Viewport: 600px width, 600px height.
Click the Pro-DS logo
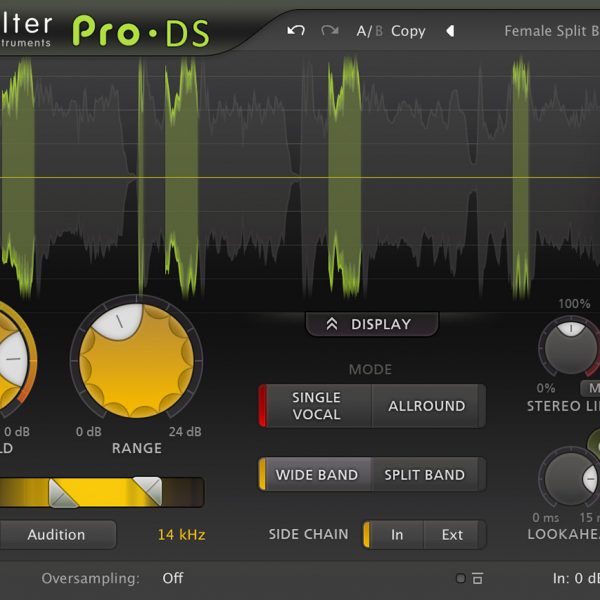tap(141, 32)
